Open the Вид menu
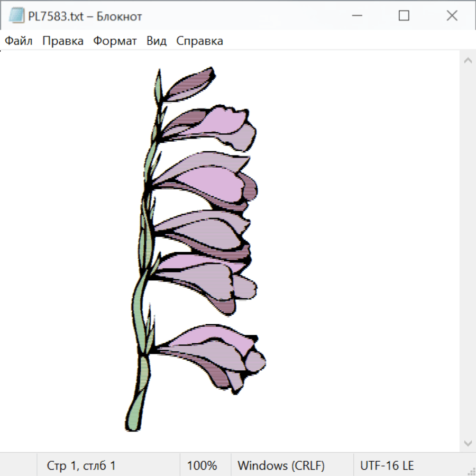This screenshot has height=476, width=476. coord(157,41)
